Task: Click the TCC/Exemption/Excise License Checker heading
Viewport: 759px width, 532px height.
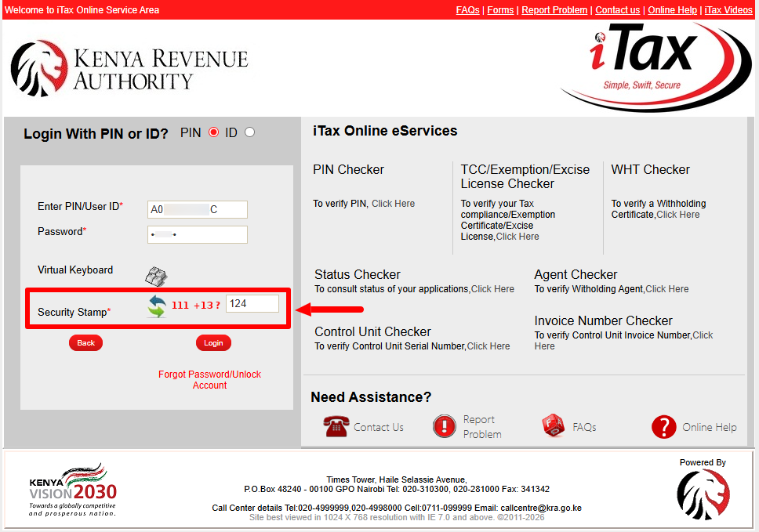Action: tap(525, 176)
